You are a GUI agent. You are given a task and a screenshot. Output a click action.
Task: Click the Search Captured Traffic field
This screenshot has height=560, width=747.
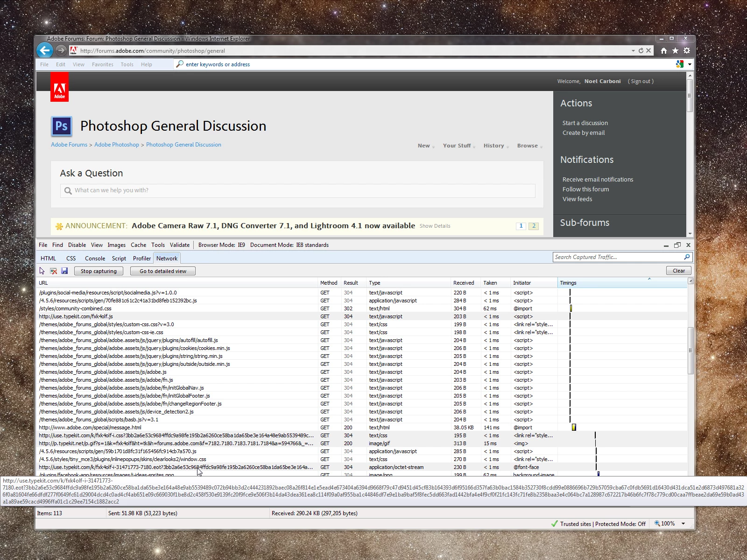tap(617, 257)
